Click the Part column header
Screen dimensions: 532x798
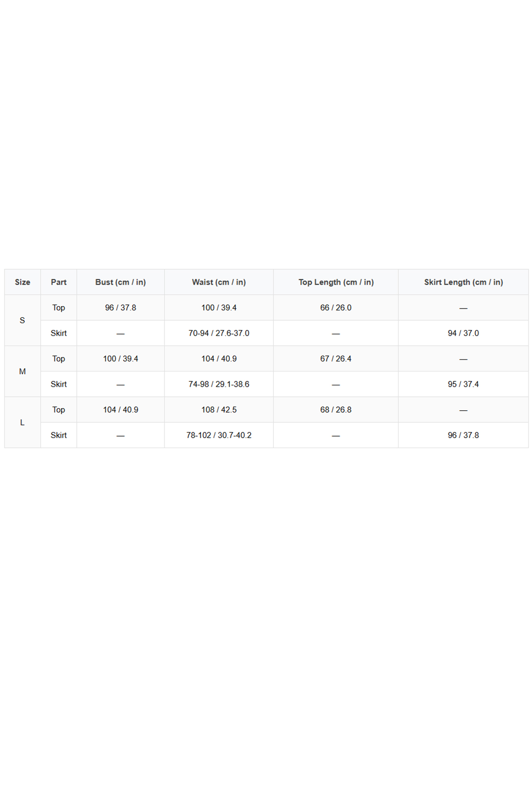(x=59, y=282)
